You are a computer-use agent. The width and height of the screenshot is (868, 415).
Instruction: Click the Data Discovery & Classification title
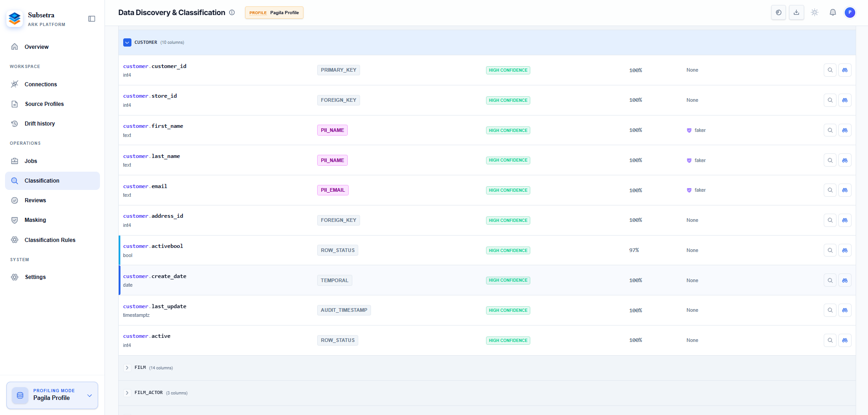pyautogui.click(x=172, y=12)
